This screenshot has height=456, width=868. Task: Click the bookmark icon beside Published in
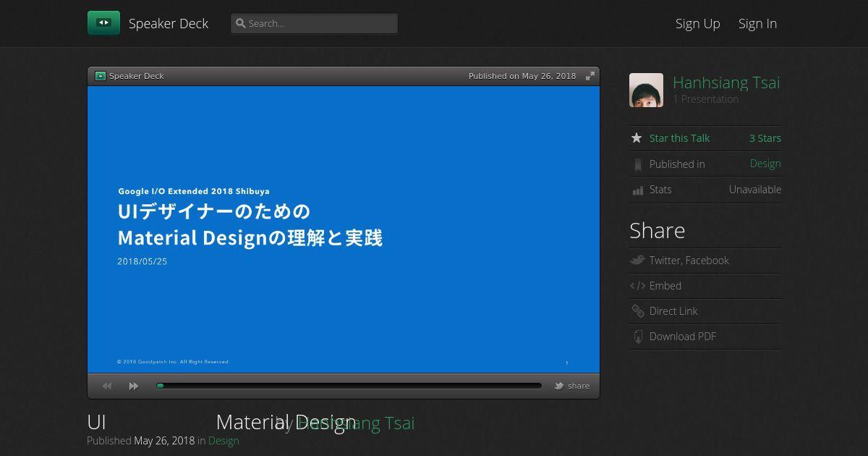[x=637, y=164]
